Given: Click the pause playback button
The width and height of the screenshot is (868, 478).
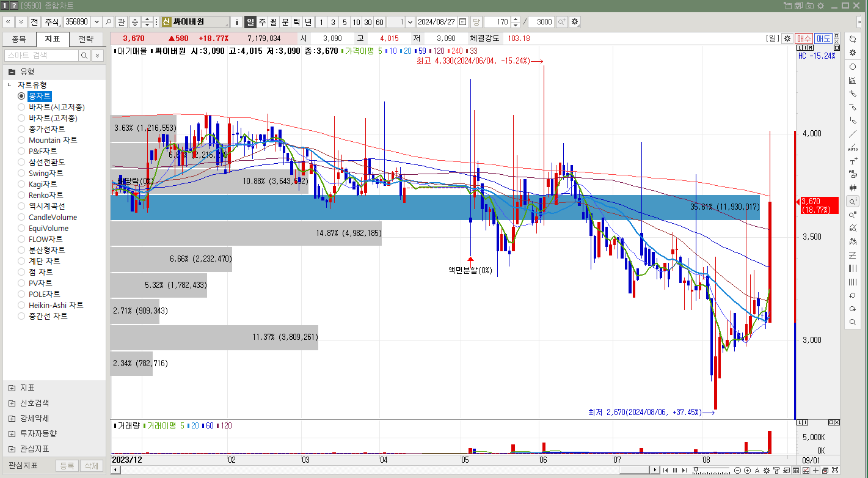Looking at the screenshot, I should point(674,470).
